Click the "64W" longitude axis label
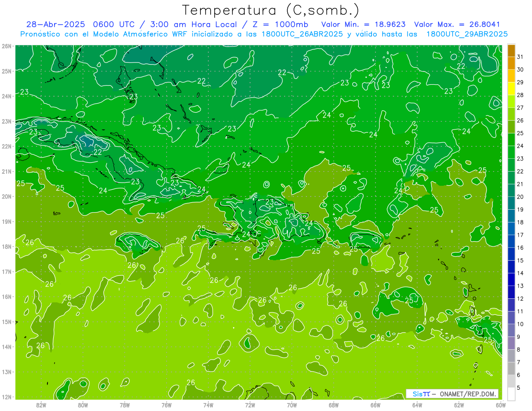Viewport: 532px width, 411px height. point(417,405)
